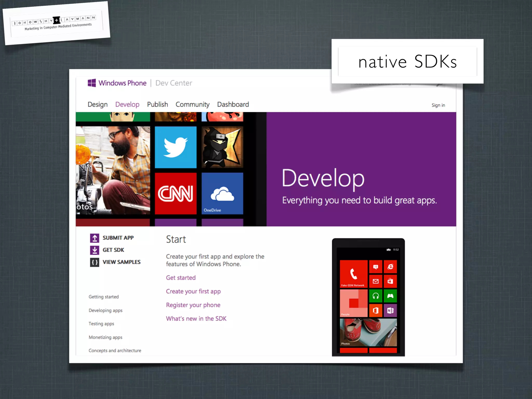Image resolution: width=532 pixels, height=399 pixels.
Task: Click the Get SDK download icon
Action: coord(95,250)
